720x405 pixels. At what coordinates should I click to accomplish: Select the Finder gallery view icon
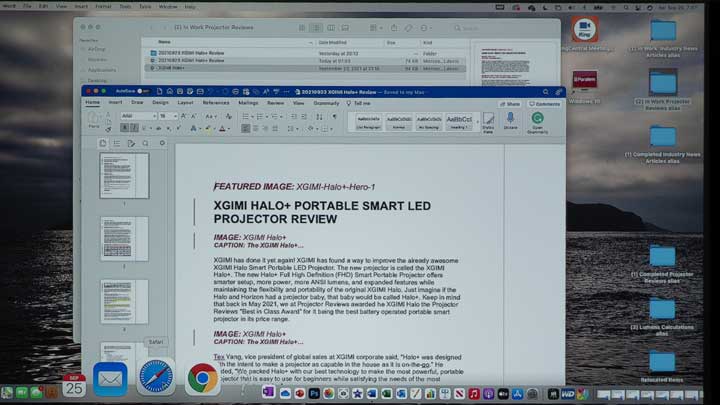345,28
